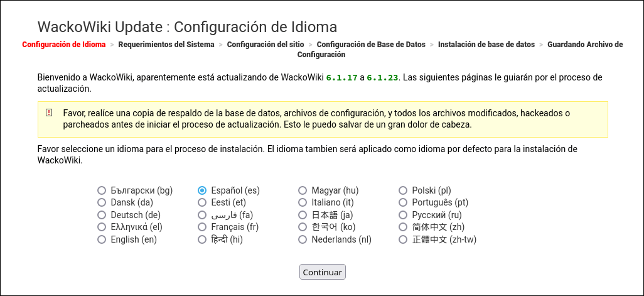Click Requerimientos del Sistema step label
Viewport: 644px width, 296px height.
click(166, 45)
